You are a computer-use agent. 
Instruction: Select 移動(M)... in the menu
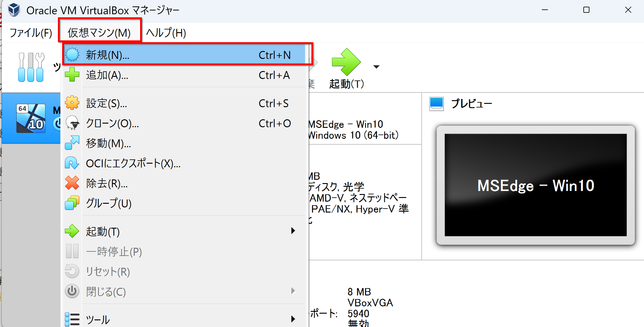tap(184, 143)
